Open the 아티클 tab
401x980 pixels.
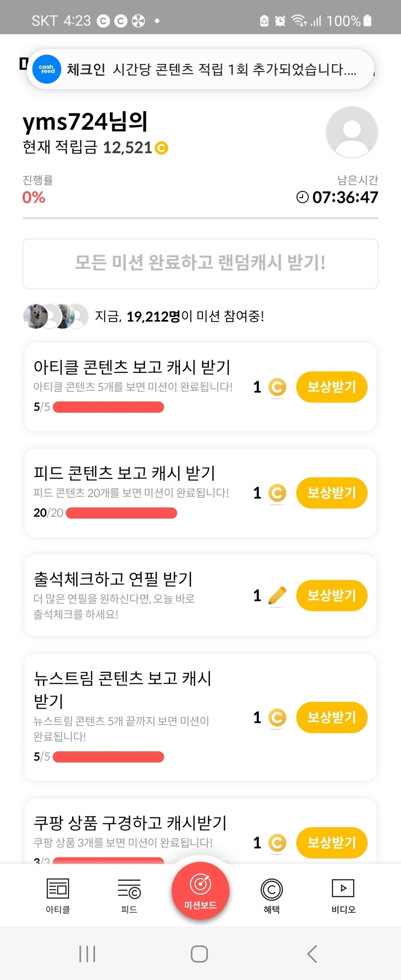(x=58, y=895)
